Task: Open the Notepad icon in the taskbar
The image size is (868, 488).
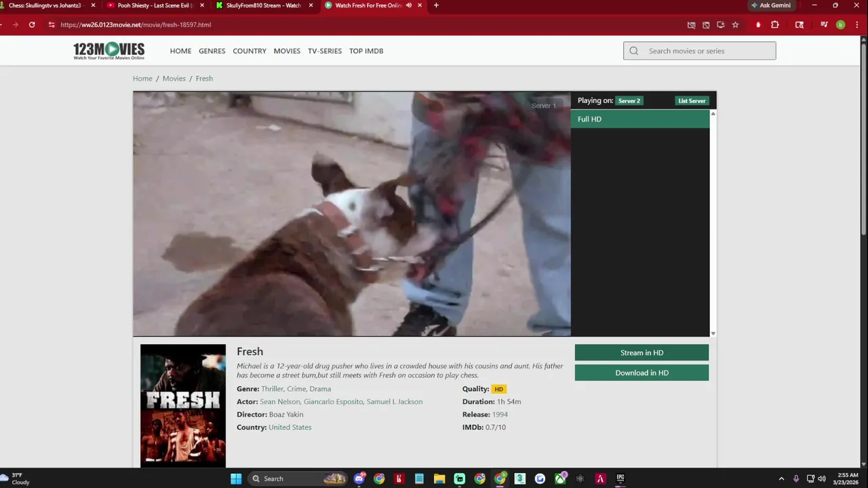Action: coord(419,479)
